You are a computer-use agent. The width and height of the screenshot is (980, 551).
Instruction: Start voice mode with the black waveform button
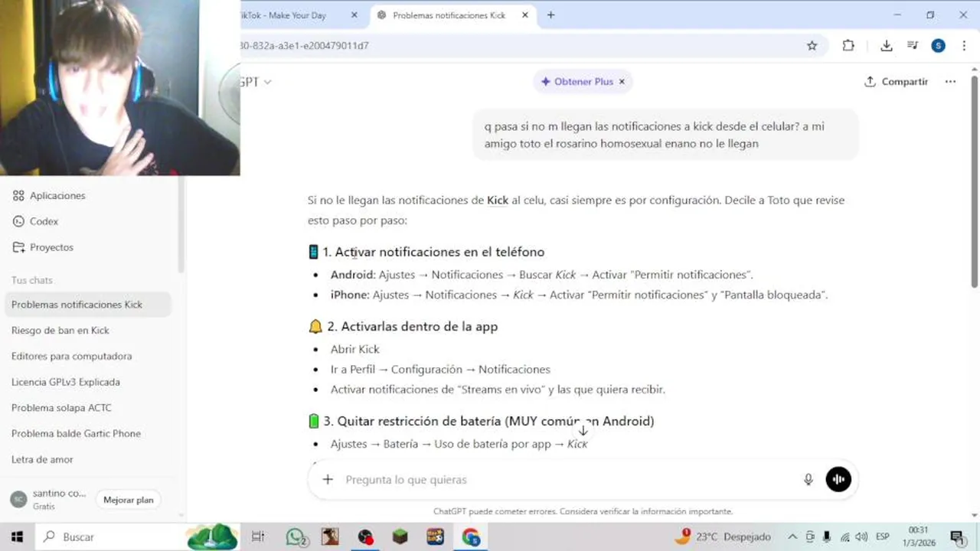[838, 480]
